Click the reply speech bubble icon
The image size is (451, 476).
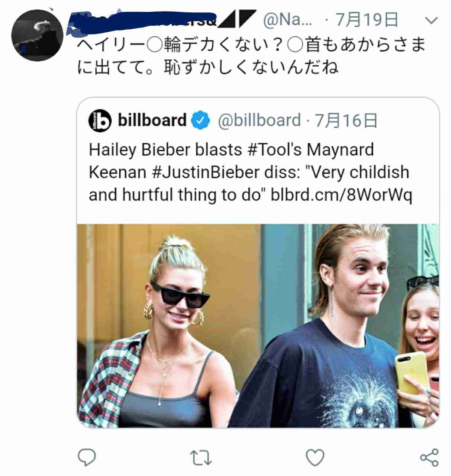pyautogui.click(x=87, y=457)
